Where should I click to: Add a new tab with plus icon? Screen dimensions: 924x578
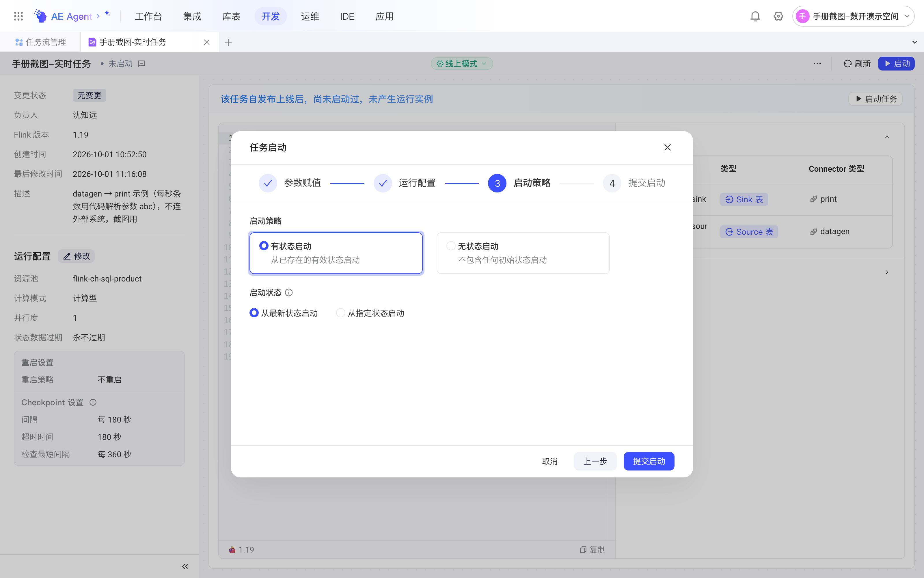229,42
